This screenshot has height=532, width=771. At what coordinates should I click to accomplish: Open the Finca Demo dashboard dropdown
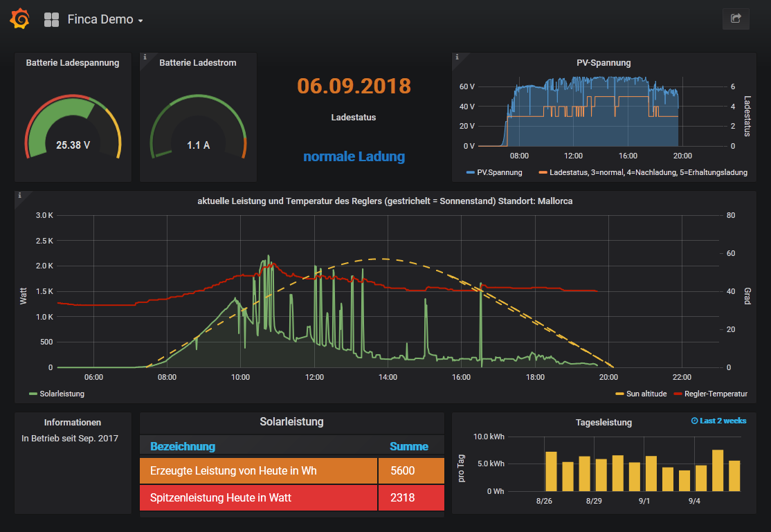tap(105, 19)
